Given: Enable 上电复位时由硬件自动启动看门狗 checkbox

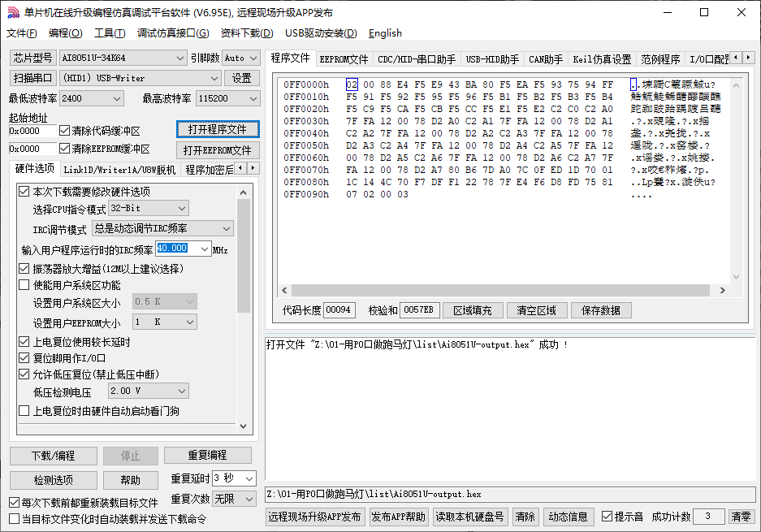Looking at the screenshot, I should [24, 411].
